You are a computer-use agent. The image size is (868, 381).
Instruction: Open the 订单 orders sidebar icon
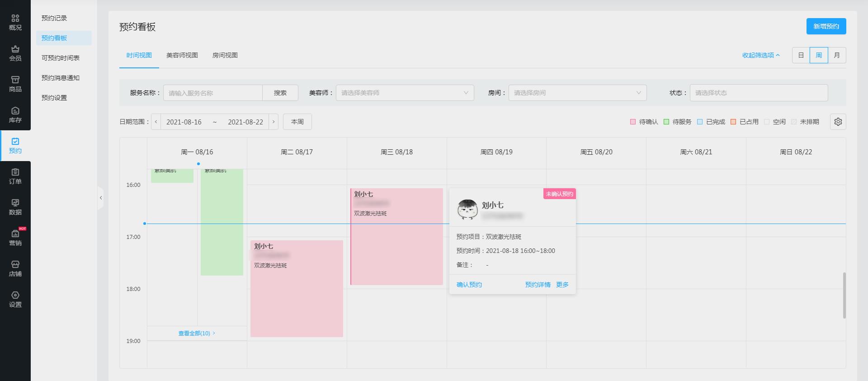pyautogui.click(x=15, y=176)
